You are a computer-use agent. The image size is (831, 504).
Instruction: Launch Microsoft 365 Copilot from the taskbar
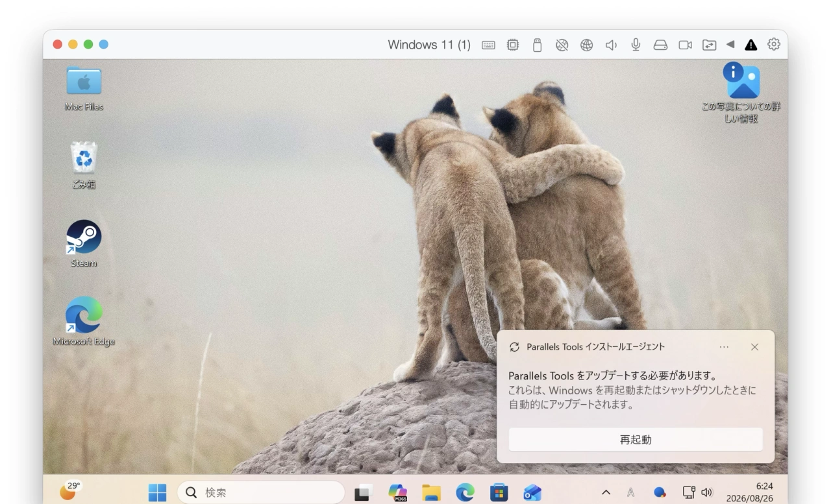pyautogui.click(x=397, y=493)
